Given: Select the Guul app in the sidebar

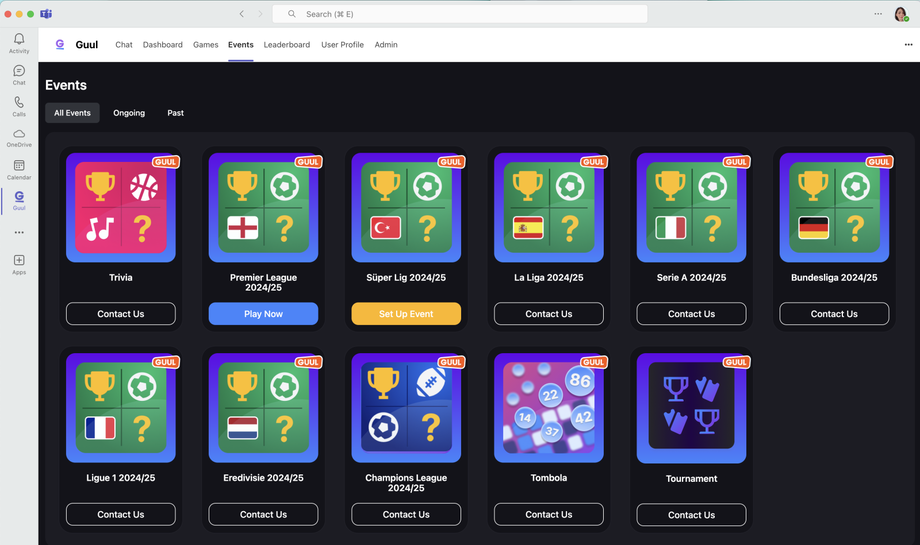Looking at the screenshot, I should point(19,201).
